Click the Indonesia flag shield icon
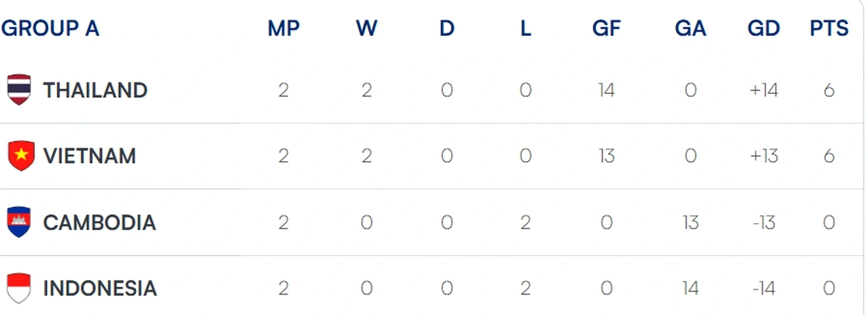 [19, 288]
